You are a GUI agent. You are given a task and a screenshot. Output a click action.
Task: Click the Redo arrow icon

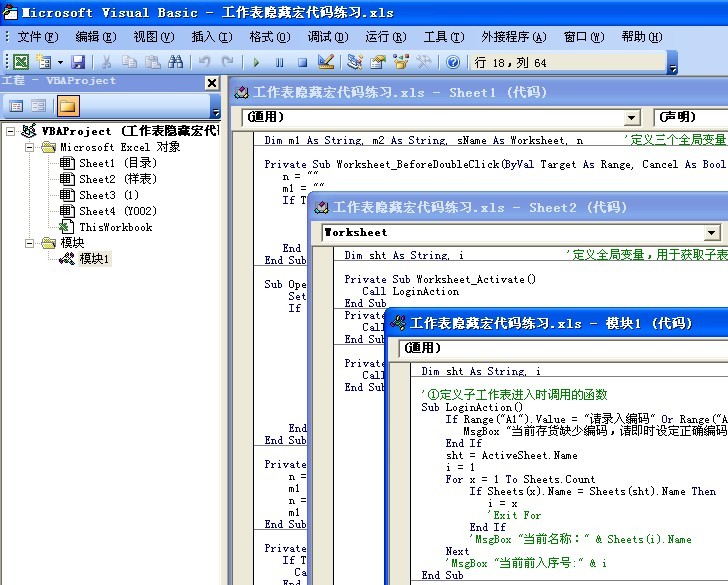pyautogui.click(x=228, y=62)
